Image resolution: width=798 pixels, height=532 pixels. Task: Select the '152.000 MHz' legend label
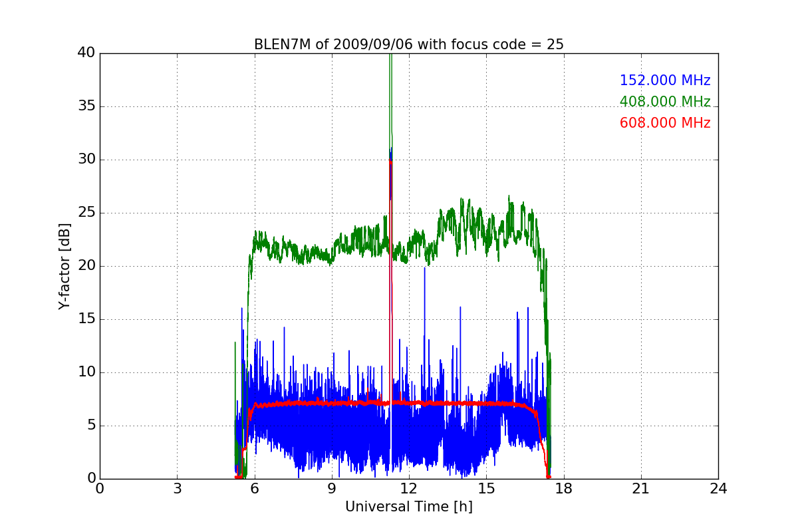tap(665, 80)
